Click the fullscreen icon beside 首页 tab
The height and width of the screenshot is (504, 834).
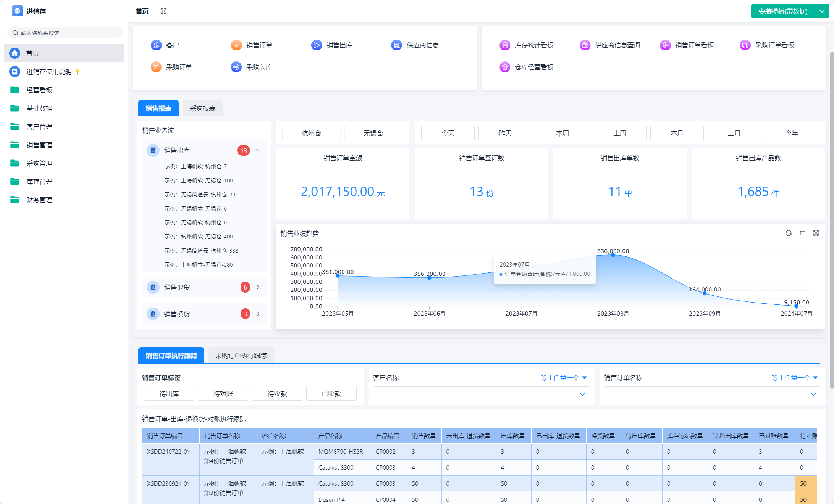click(163, 11)
